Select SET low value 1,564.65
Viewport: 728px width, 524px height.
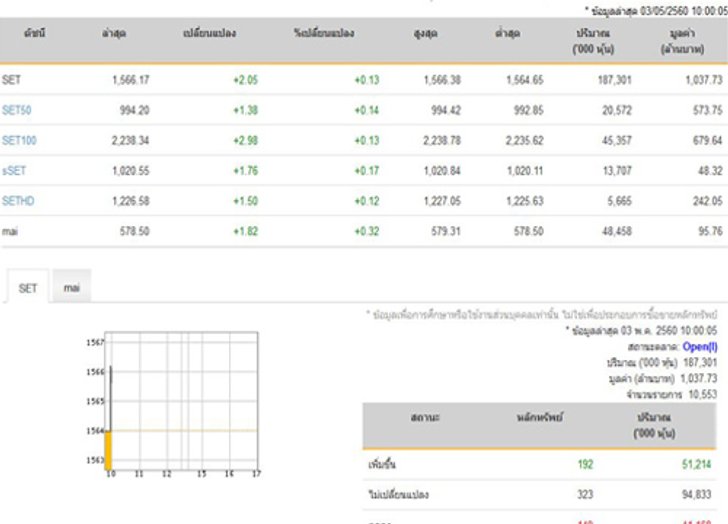pyautogui.click(x=525, y=80)
